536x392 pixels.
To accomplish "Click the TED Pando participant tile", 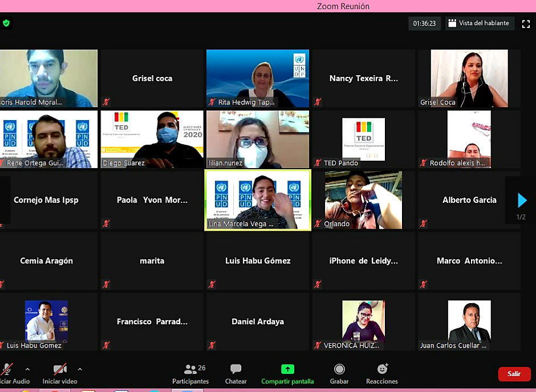I will 363,139.
